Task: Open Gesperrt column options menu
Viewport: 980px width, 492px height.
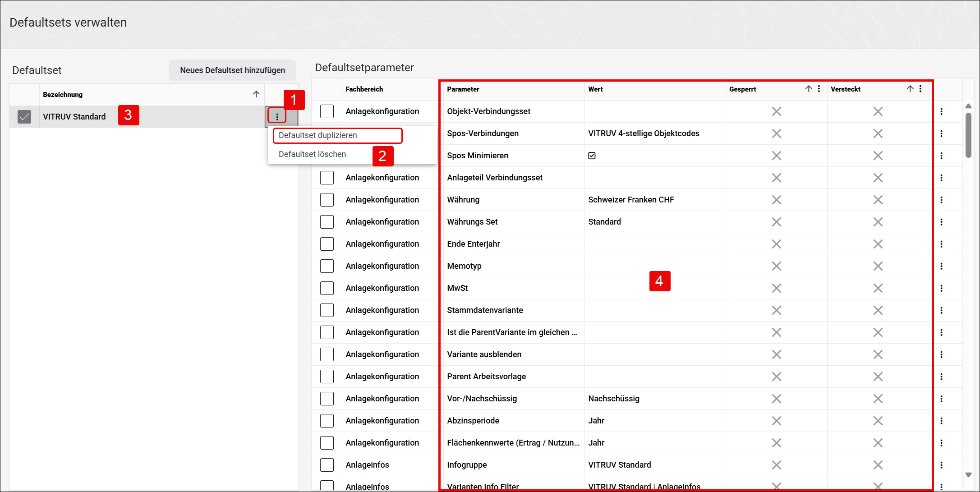Action: [x=819, y=89]
